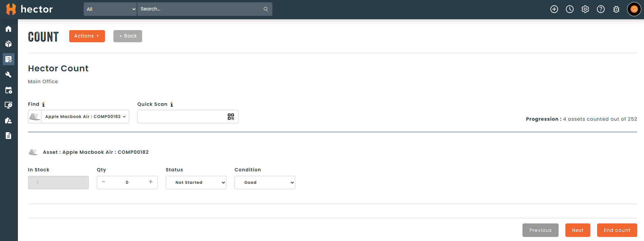Click the Previous button
This screenshot has height=241, width=644.
[540, 230]
